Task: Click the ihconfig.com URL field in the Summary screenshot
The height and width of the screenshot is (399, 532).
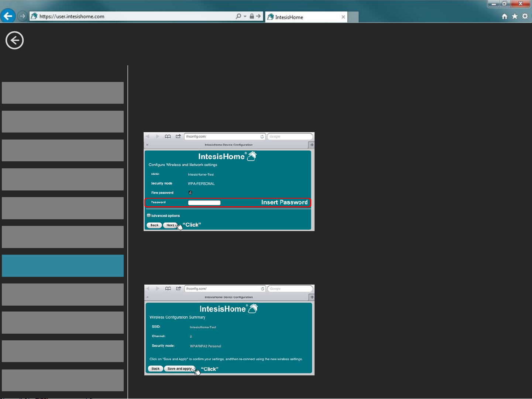Action: click(225, 289)
